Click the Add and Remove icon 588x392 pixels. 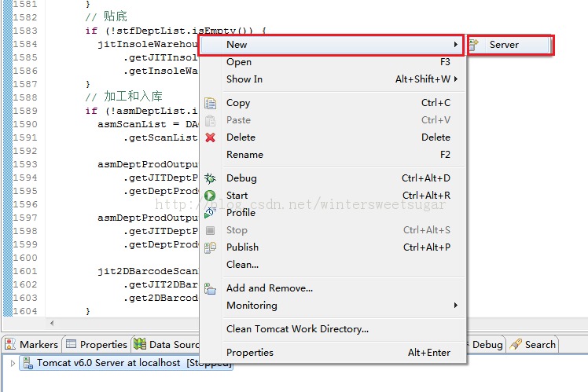[210, 288]
